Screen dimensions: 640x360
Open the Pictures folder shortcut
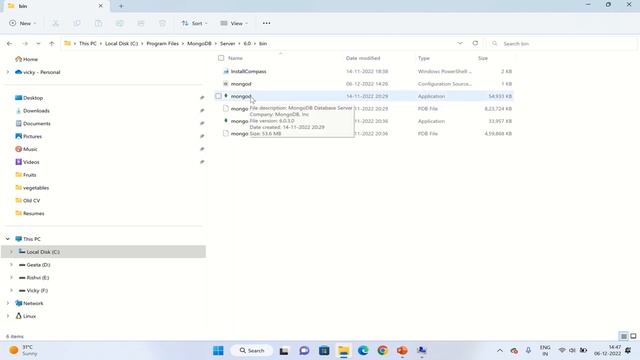tap(28, 136)
